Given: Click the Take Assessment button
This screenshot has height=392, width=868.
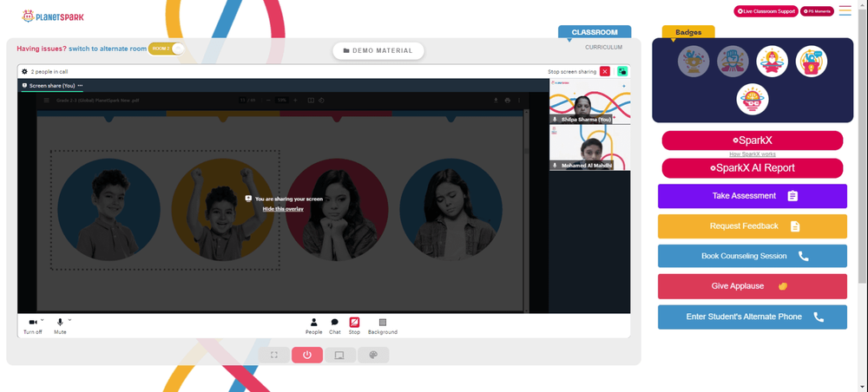Looking at the screenshot, I should [753, 196].
